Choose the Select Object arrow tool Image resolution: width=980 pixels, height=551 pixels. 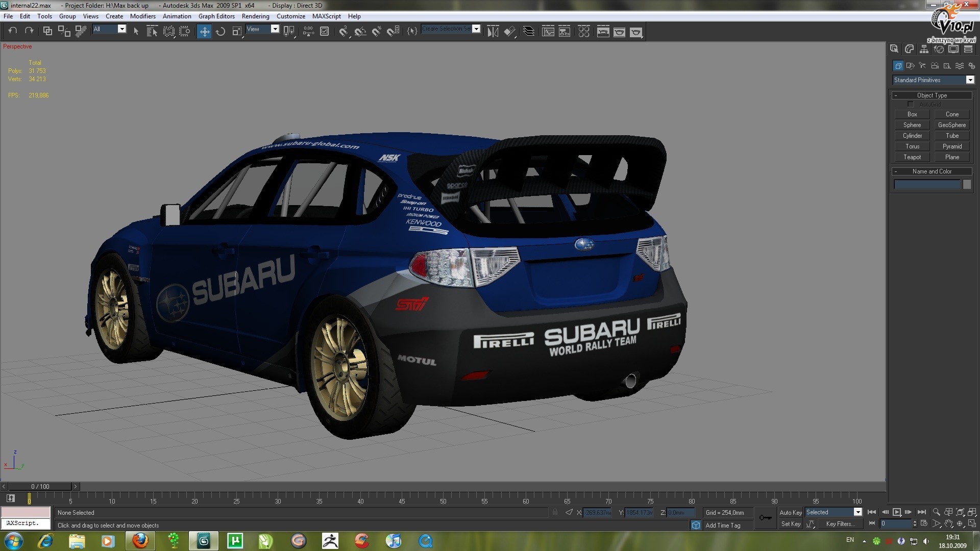tap(136, 31)
